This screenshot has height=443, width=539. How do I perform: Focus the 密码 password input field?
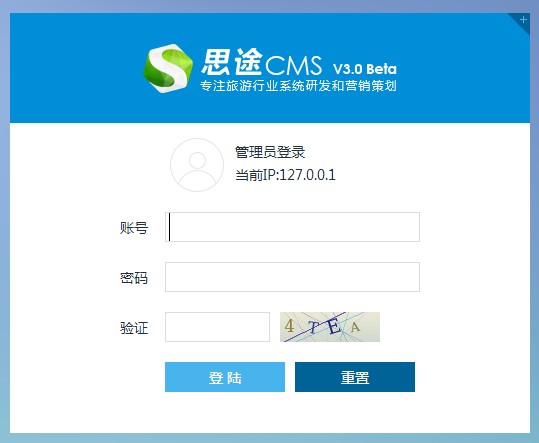(x=292, y=277)
